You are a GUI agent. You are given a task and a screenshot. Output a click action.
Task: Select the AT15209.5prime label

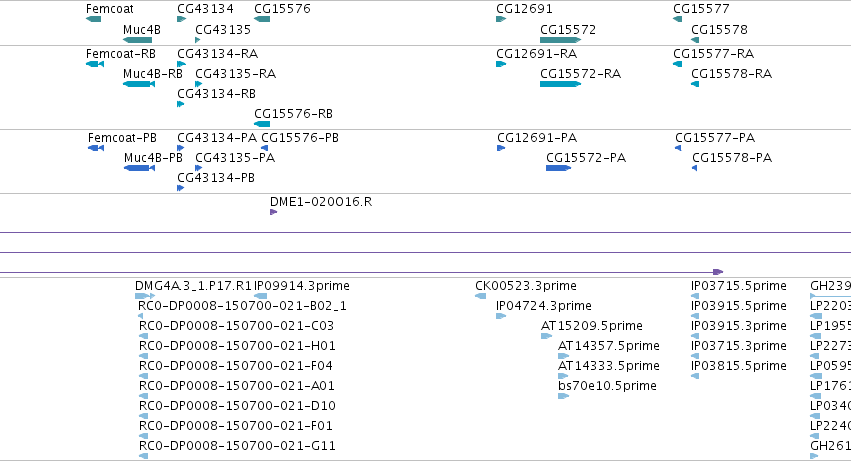click(592, 326)
